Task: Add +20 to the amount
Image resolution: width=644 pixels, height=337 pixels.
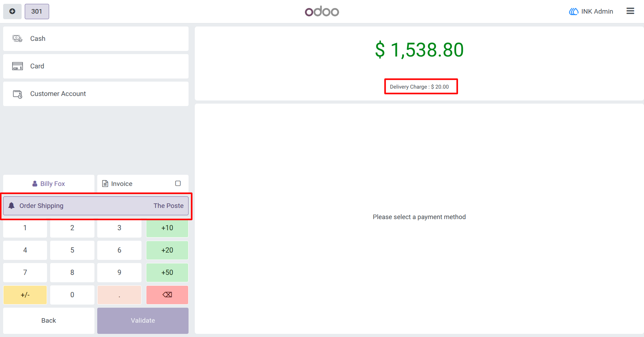Action: [x=167, y=250]
